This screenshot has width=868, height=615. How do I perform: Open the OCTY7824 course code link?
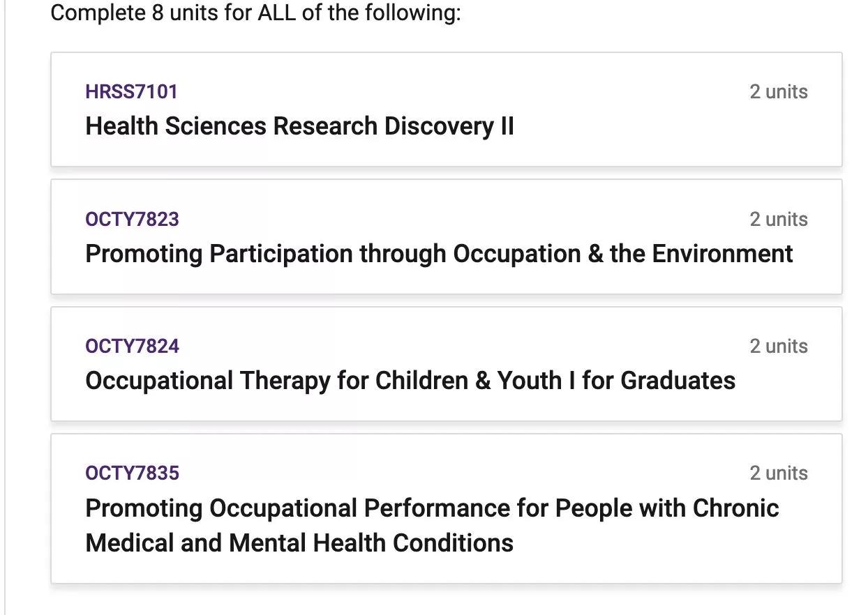coord(132,346)
